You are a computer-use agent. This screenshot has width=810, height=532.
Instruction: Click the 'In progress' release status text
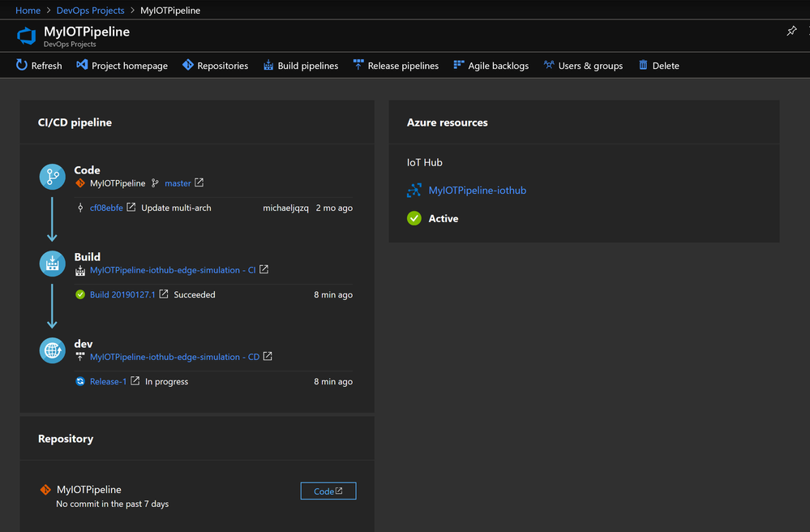pyautogui.click(x=167, y=381)
